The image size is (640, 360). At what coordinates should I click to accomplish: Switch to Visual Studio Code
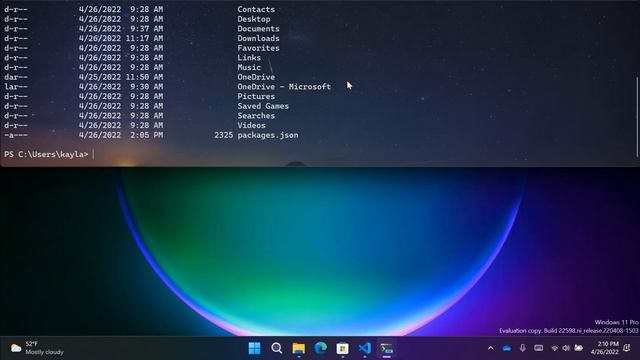point(364,348)
